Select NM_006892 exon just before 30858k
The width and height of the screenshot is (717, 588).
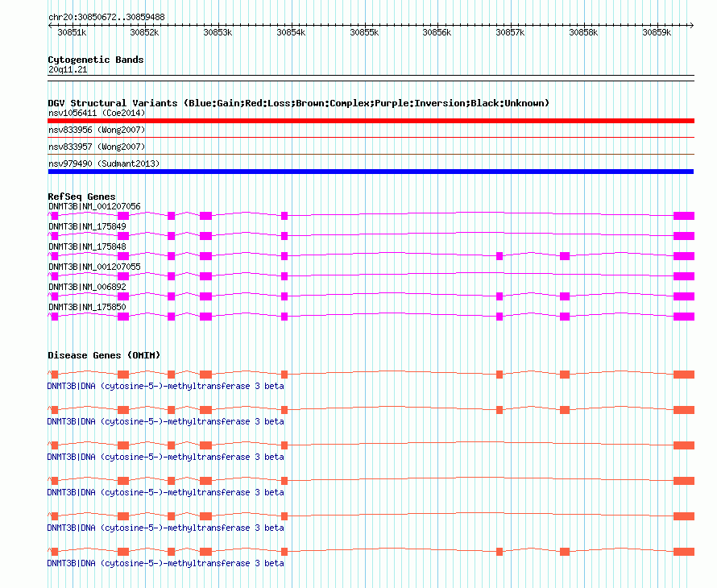click(x=565, y=296)
